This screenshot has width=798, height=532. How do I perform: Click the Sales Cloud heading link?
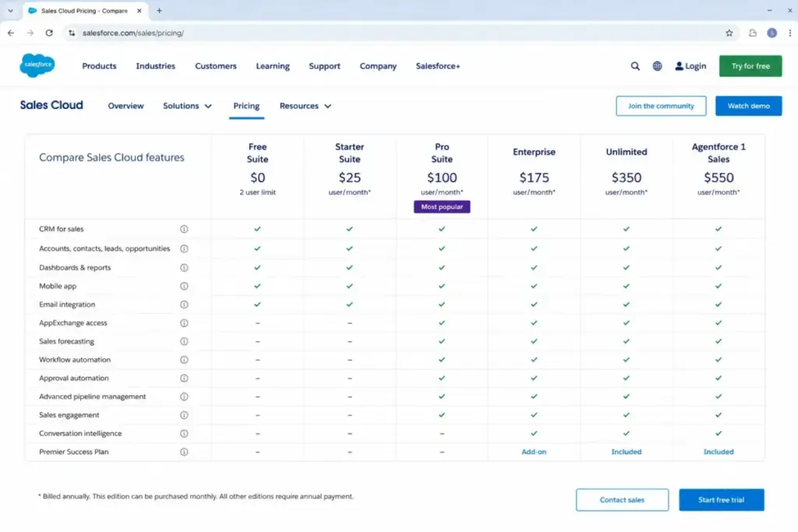51,105
